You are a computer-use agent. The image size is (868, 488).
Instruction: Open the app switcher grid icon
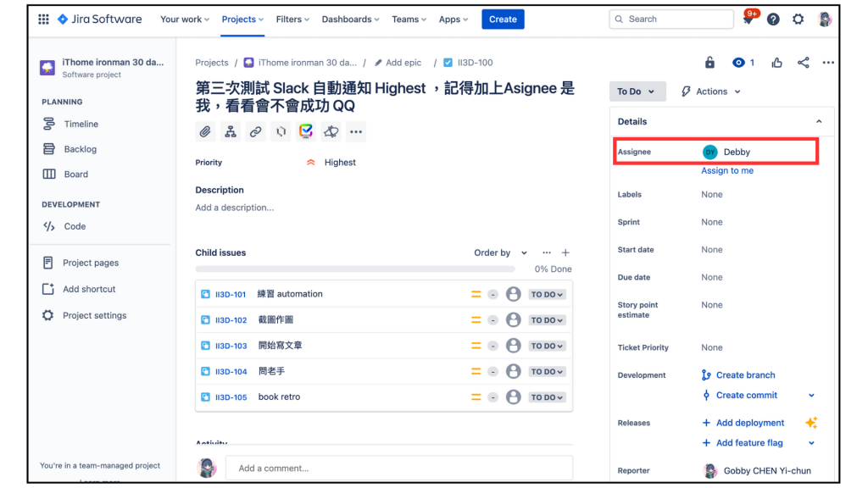(x=44, y=19)
